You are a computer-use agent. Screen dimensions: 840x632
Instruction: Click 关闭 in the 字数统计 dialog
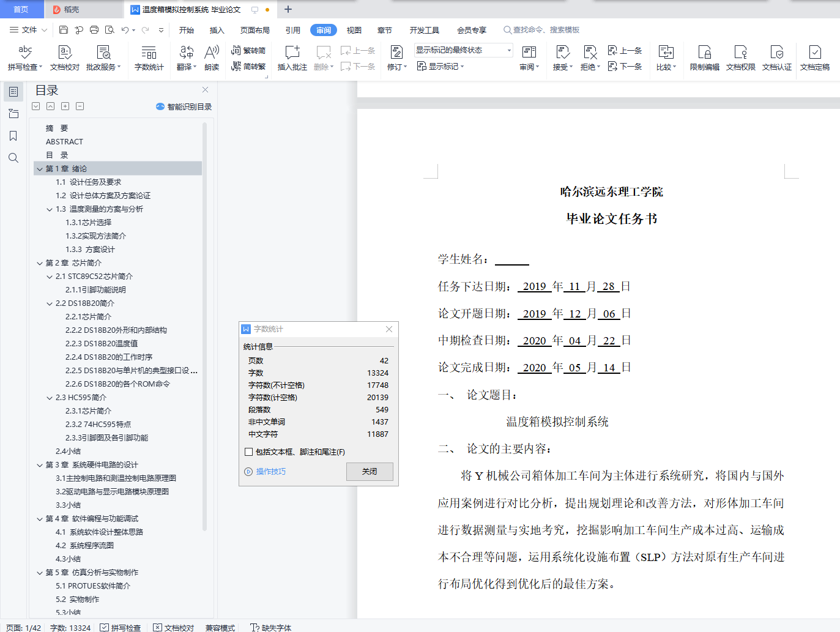[x=370, y=472]
